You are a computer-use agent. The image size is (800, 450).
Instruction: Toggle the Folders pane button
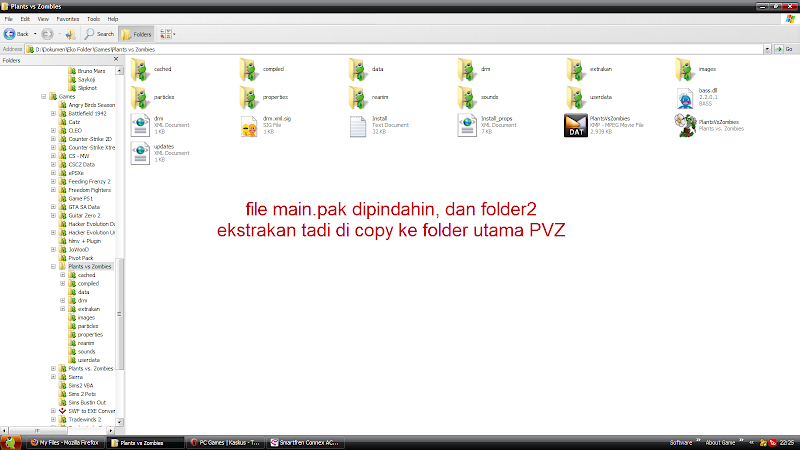(136, 34)
